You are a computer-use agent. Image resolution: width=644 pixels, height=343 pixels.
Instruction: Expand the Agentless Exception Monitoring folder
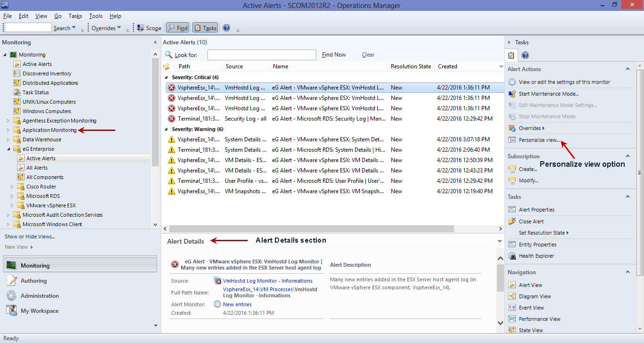click(x=8, y=121)
